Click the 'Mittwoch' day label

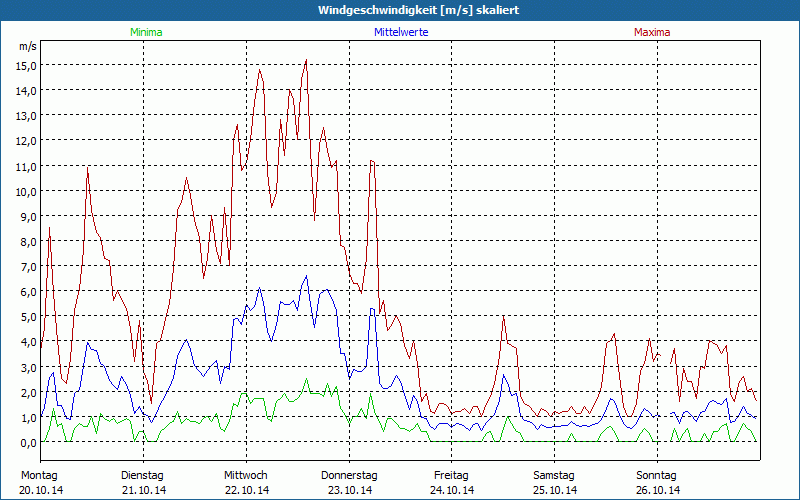click(245, 476)
